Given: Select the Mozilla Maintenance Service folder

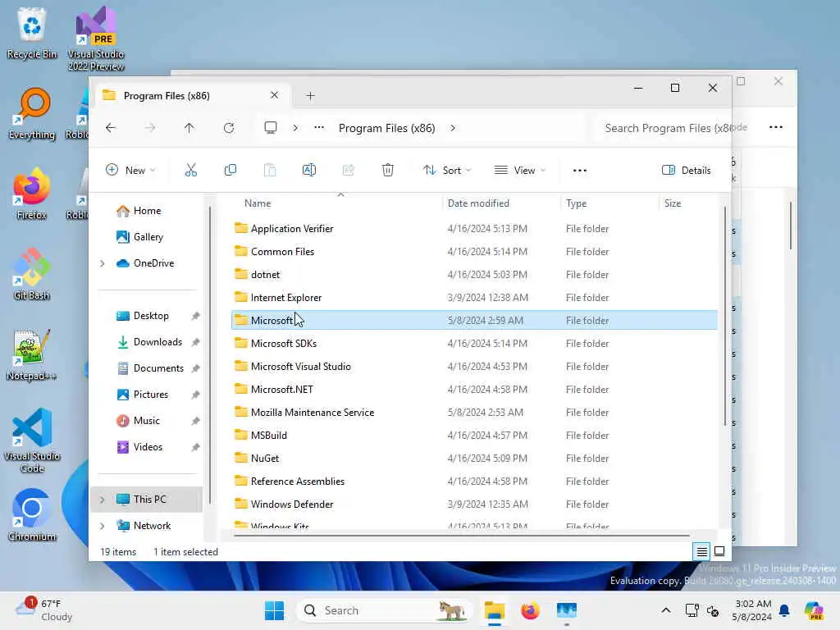Looking at the screenshot, I should [x=474, y=413].
